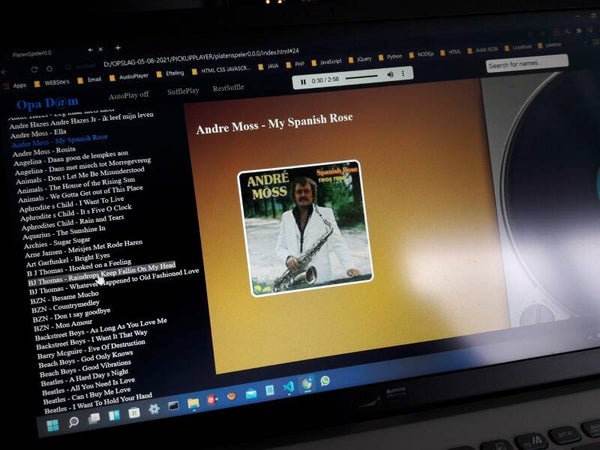Open the AudioPlayer bookmark folder
Screen dimensions: 600x450
pos(129,77)
